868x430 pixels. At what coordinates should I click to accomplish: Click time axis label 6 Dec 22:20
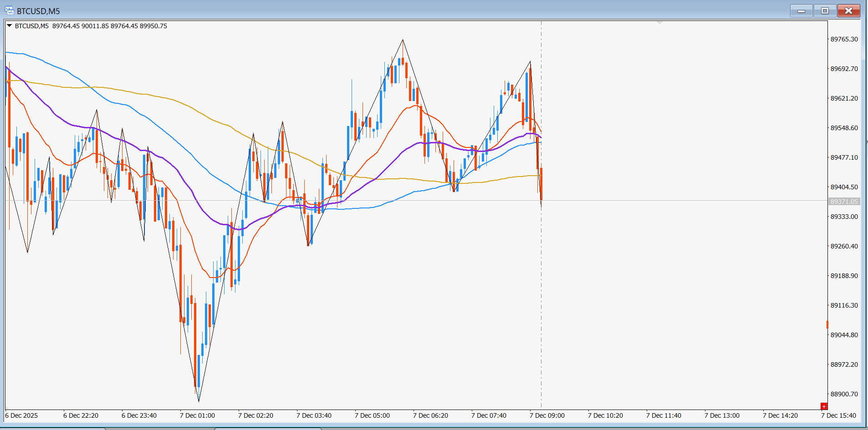click(x=81, y=415)
